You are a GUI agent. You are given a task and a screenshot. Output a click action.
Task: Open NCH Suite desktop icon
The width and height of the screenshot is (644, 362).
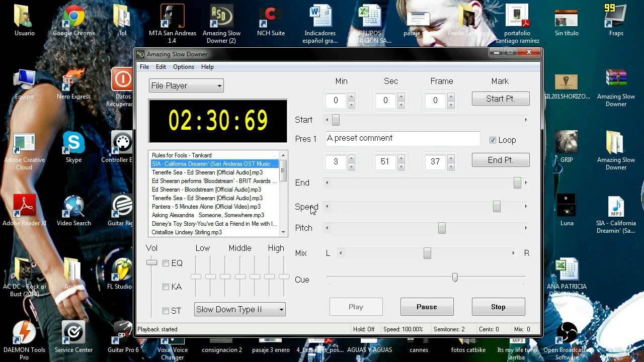[271, 20]
